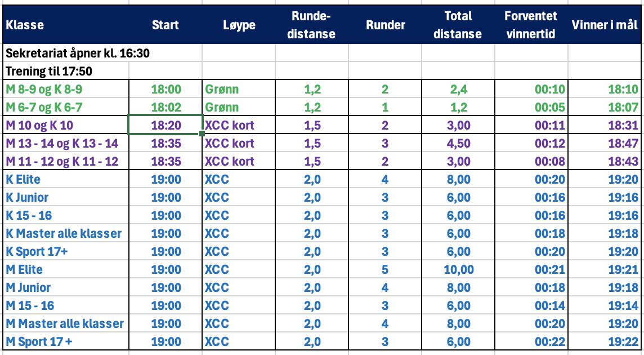Click the Runde-distanse column header
Screen dimensions: 644x355
pyautogui.click(x=311, y=25)
